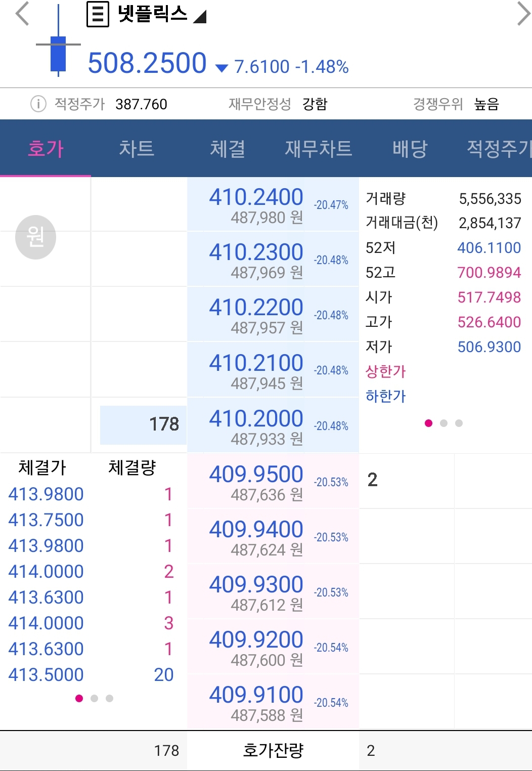Open the 재무차트 tab
This screenshot has width=532, height=771.
(319, 148)
